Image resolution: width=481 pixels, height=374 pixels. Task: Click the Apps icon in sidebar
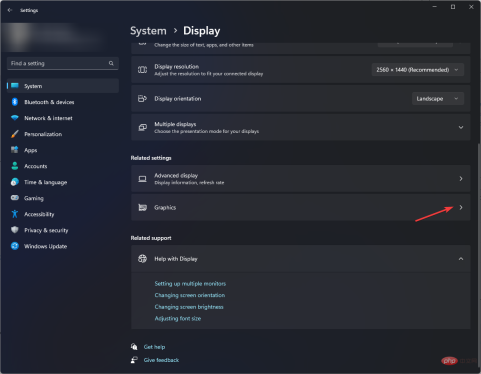pos(15,150)
